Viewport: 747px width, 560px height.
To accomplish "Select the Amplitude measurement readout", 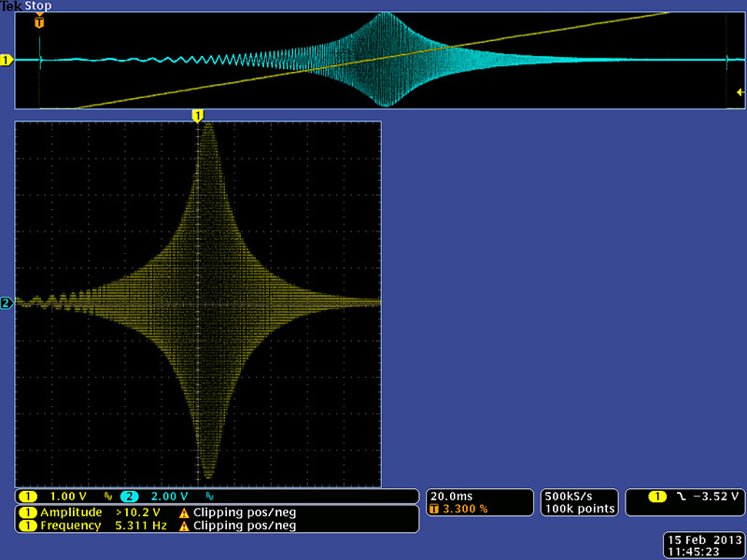I will click(92, 512).
